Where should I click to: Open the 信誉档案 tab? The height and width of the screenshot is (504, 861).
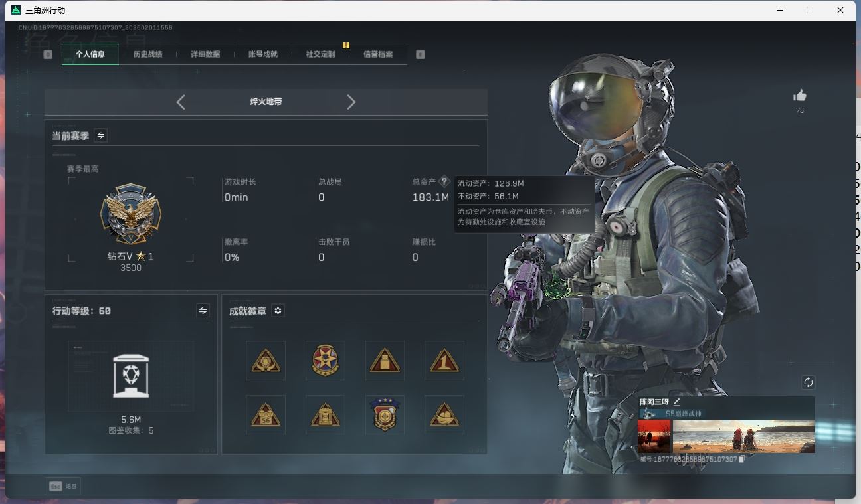(377, 54)
